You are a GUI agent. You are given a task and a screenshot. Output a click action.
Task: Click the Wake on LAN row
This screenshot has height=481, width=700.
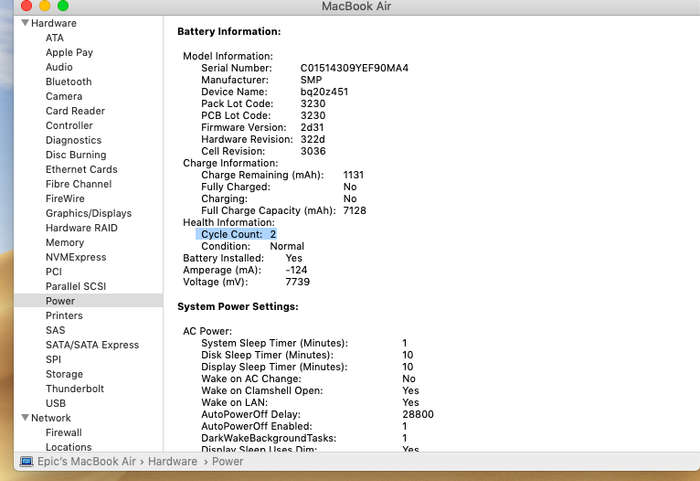click(x=310, y=402)
